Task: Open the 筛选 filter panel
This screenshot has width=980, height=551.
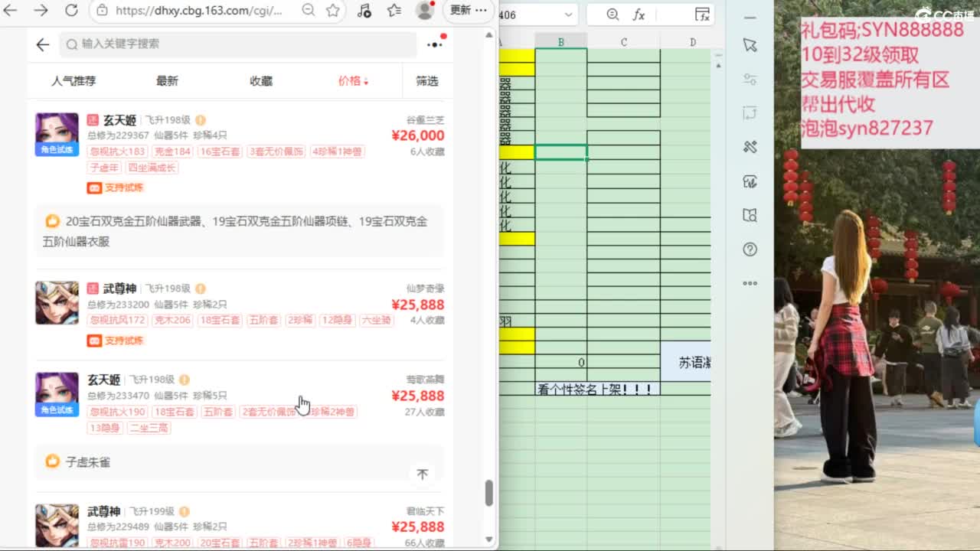Action: (x=426, y=80)
